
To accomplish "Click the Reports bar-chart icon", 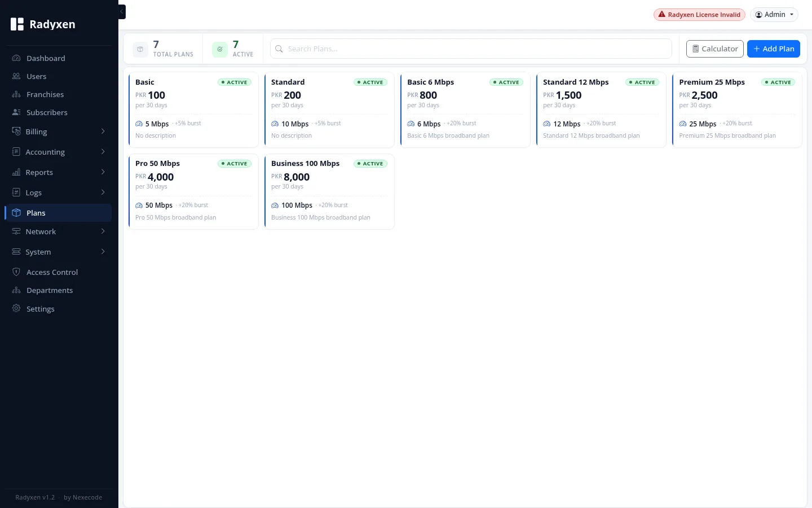I will pyautogui.click(x=16, y=172).
